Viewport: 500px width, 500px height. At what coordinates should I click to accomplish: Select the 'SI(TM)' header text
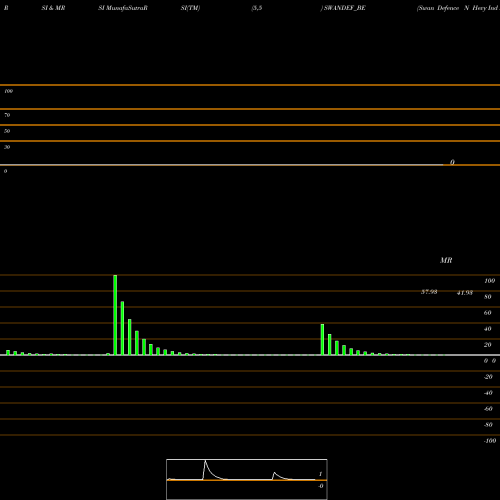(190, 8)
